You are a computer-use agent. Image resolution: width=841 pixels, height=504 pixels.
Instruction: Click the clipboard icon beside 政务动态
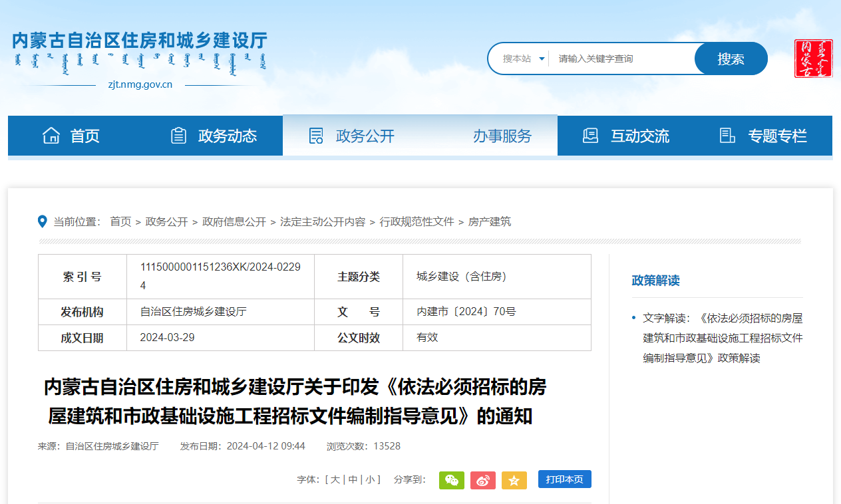point(178,136)
